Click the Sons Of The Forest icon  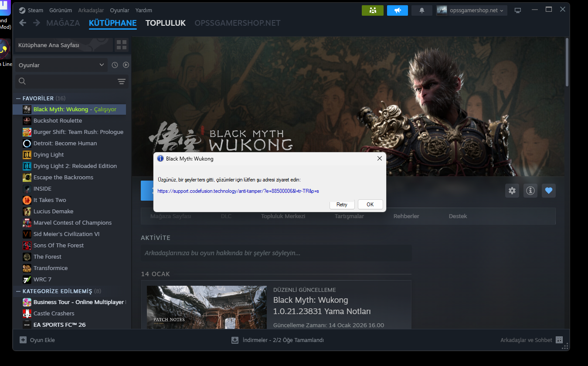[27, 245]
